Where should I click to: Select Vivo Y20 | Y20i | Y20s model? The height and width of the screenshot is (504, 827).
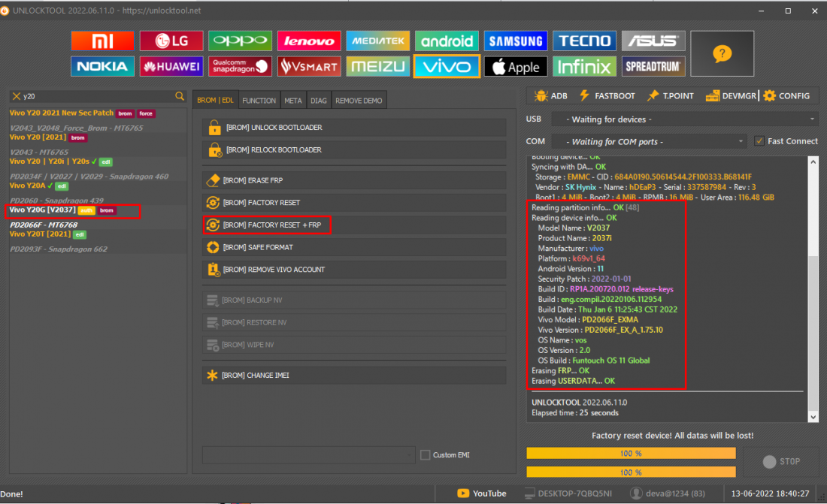[x=50, y=161]
